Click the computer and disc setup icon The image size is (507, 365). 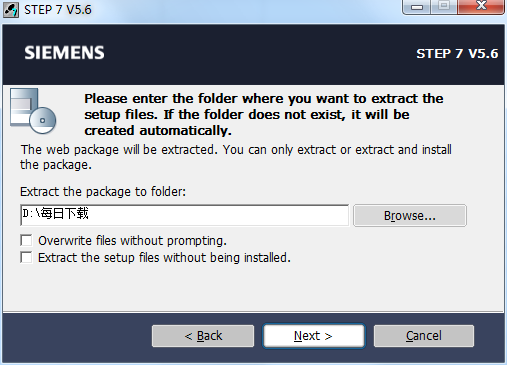pyautogui.click(x=33, y=111)
